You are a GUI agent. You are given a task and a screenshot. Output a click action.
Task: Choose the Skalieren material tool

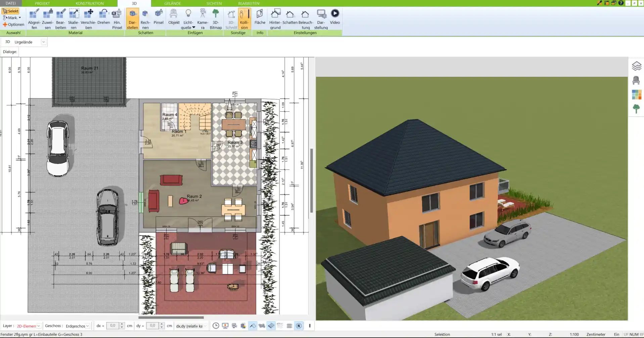pyautogui.click(x=74, y=19)
